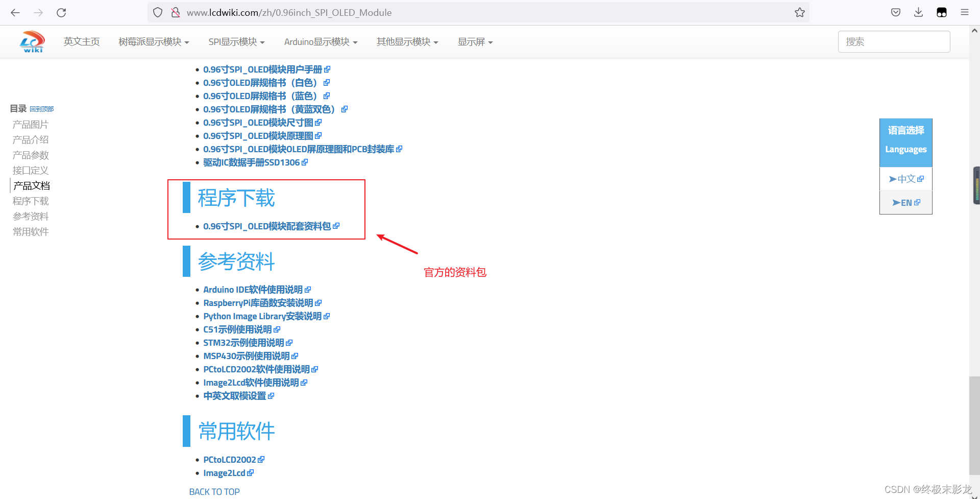This screenshot has width=980, height=499.
Task: Click BACK TO TOP link
Action: pos(214,492)
